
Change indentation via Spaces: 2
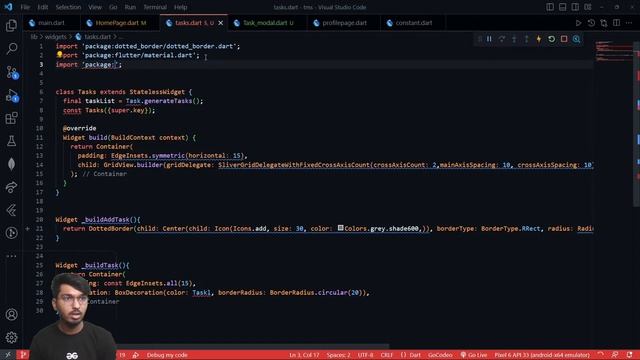pyautogui.click(x=338, y=355)
